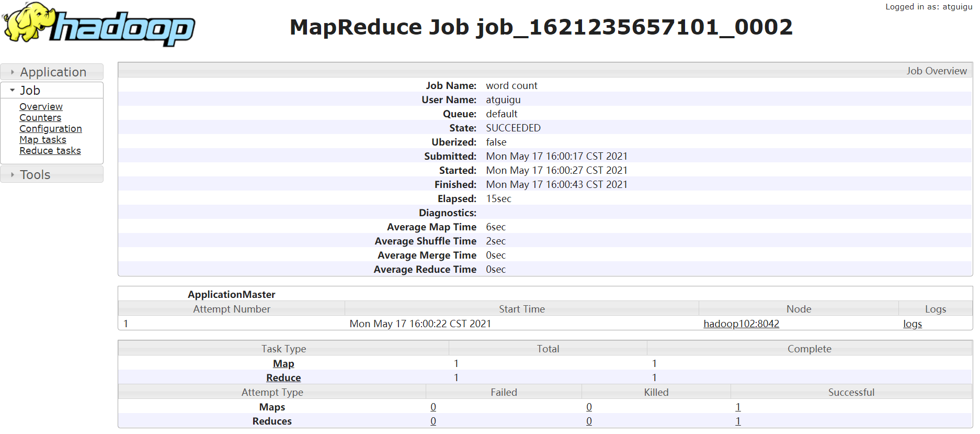This screenshot has height=434, width=980.
Task: Select the Finished time 16:00:43 value
Action: point(556,184)
